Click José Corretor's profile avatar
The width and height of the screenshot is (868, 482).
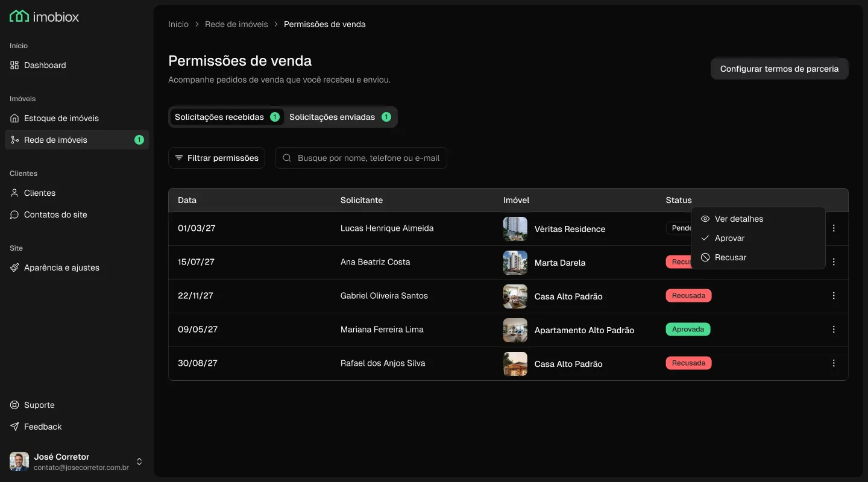coord(19,462)
